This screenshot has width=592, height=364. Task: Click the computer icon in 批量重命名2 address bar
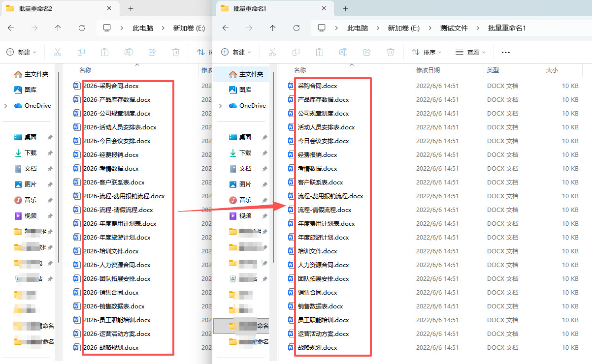click(x=107, y=28)
